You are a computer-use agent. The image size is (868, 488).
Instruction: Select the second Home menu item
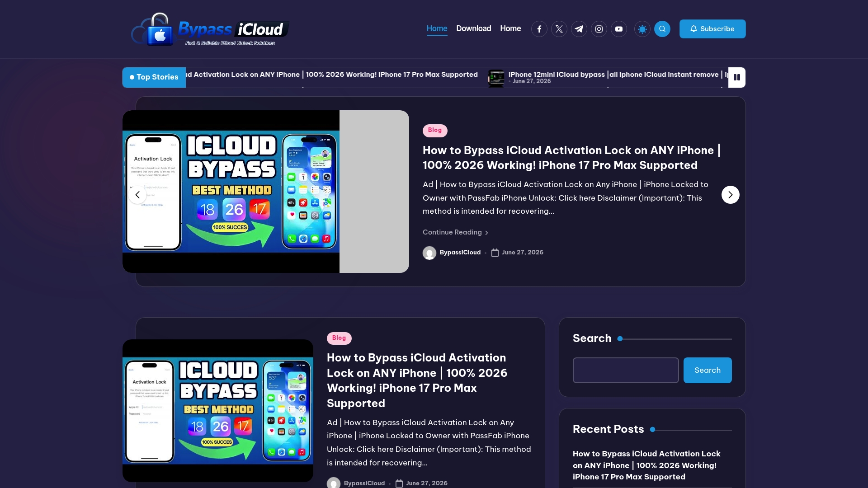click(x=510, y=28)
